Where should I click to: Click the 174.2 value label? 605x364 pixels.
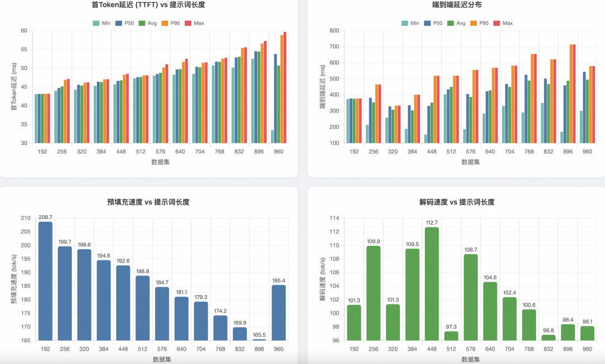point(220,311)
